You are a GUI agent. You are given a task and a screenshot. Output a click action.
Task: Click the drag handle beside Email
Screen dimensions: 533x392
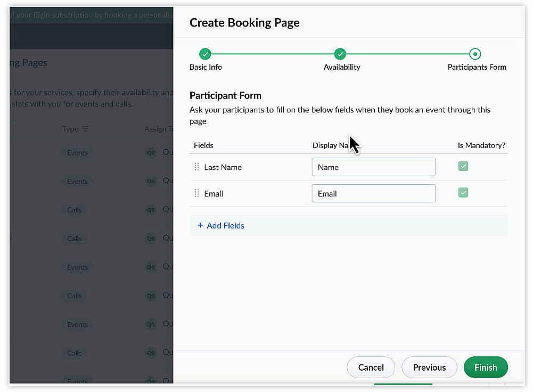[197, 194]
